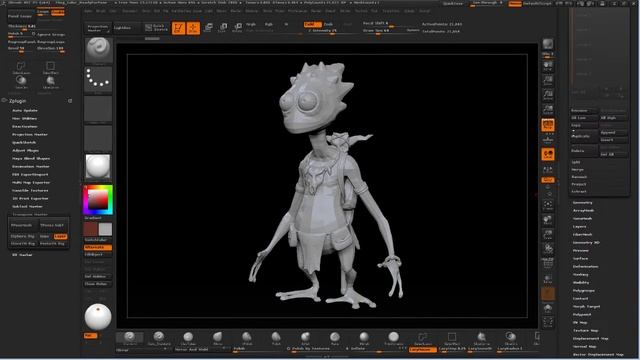Click the Extract subtool button

tap(579, 191)
